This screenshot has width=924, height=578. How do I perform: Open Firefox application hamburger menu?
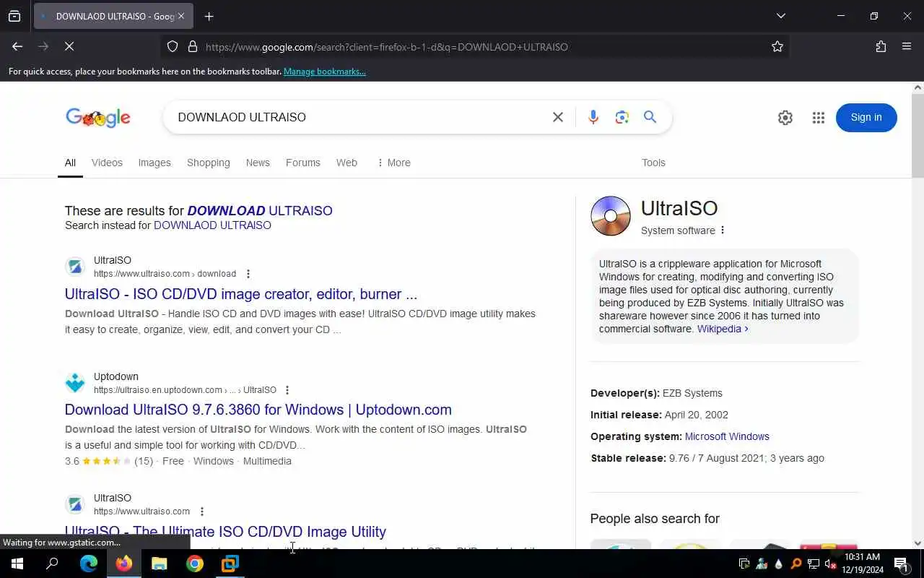pos(907,46)
